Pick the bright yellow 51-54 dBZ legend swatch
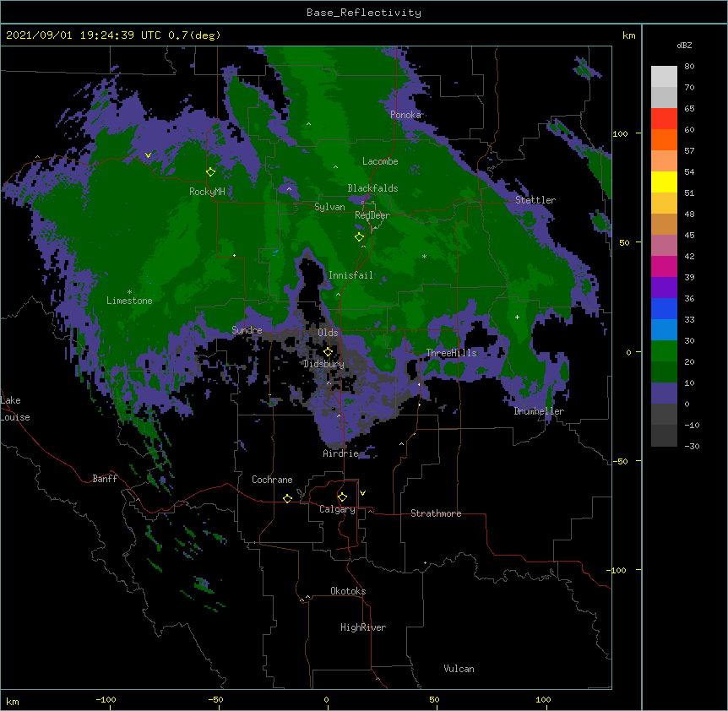This screenshot has width=728, height=711. 664,182
